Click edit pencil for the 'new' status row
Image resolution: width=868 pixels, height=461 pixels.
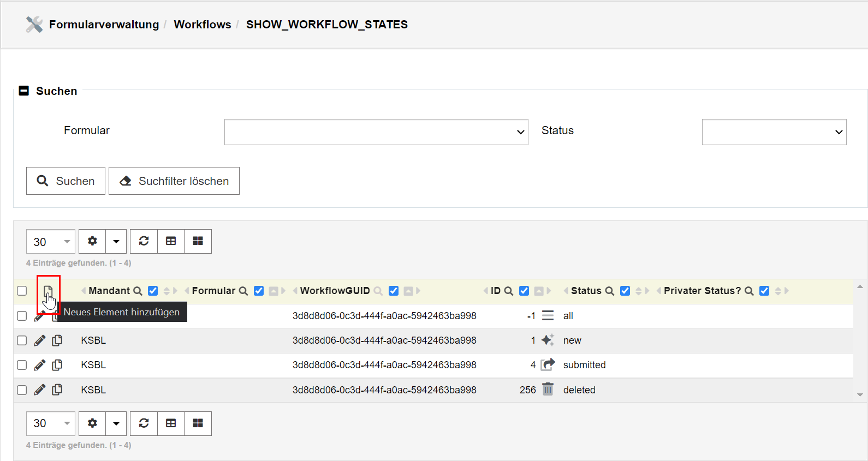[x=40, y=341]
